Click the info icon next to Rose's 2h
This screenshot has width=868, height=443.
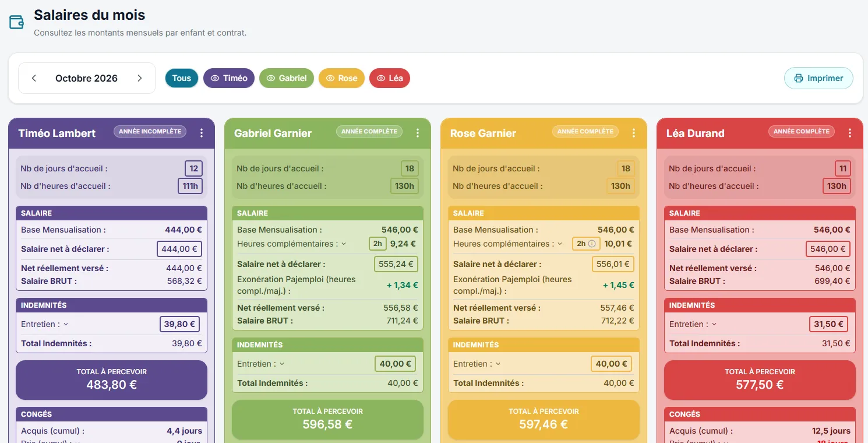[592, 244]
